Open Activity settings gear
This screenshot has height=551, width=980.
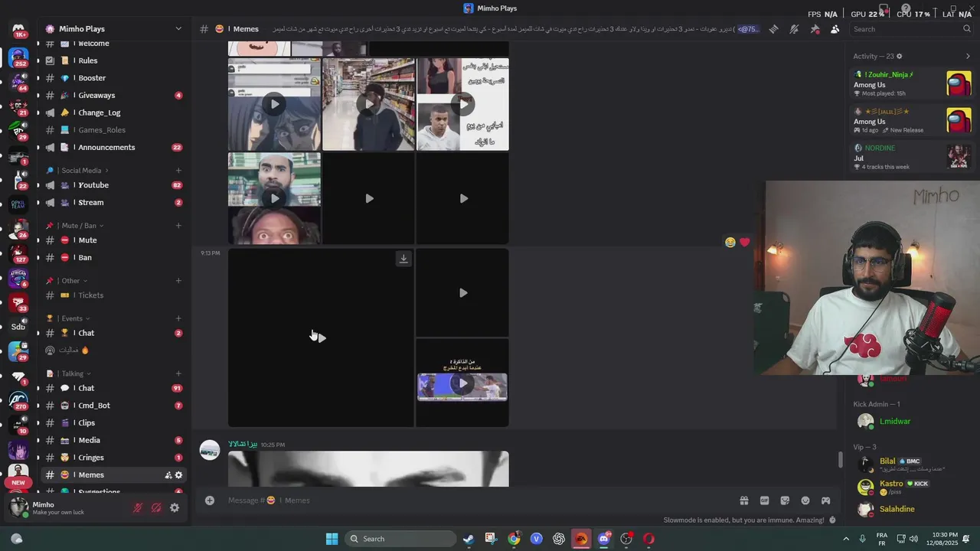pyautogui.click(x=900, y=56)
